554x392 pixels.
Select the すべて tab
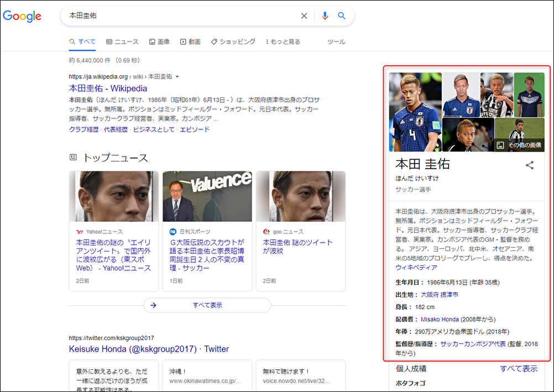[82, 41]
